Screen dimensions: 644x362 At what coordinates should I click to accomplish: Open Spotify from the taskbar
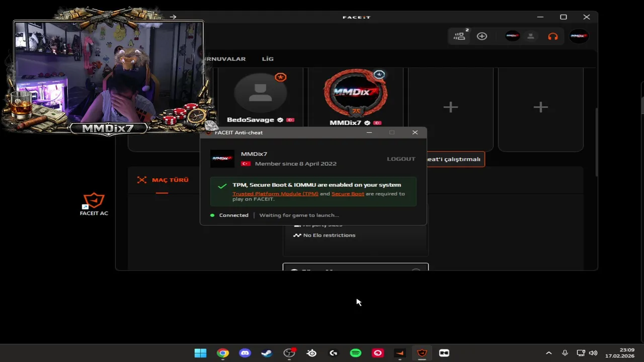pyautogui.click(x=356, y=353)
